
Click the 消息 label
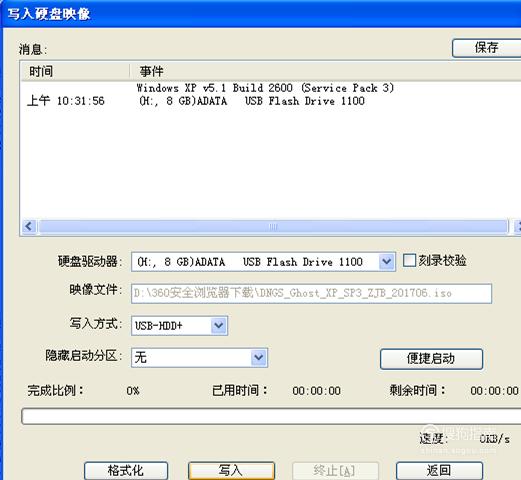pos(33,49)
